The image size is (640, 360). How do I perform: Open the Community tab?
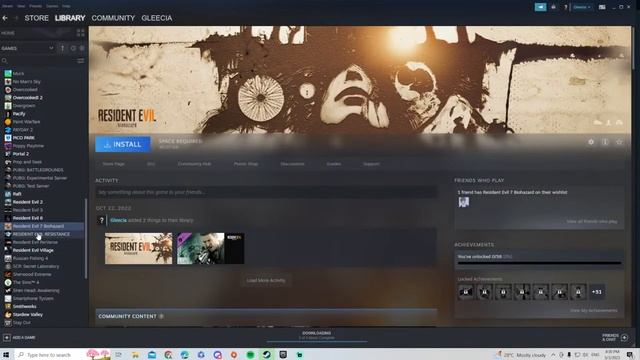[113, 18]
